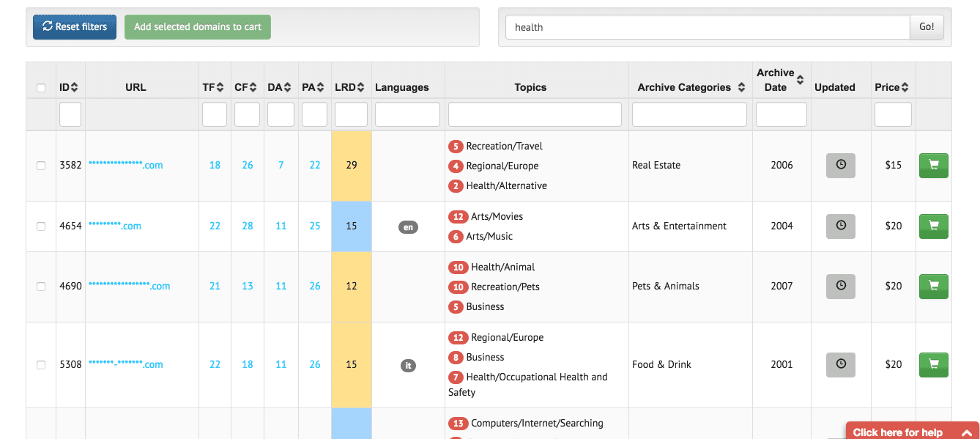Open update history clock for domain 3582
The width and height of the screenshot is (980, 439).
(x=841, y=166)
